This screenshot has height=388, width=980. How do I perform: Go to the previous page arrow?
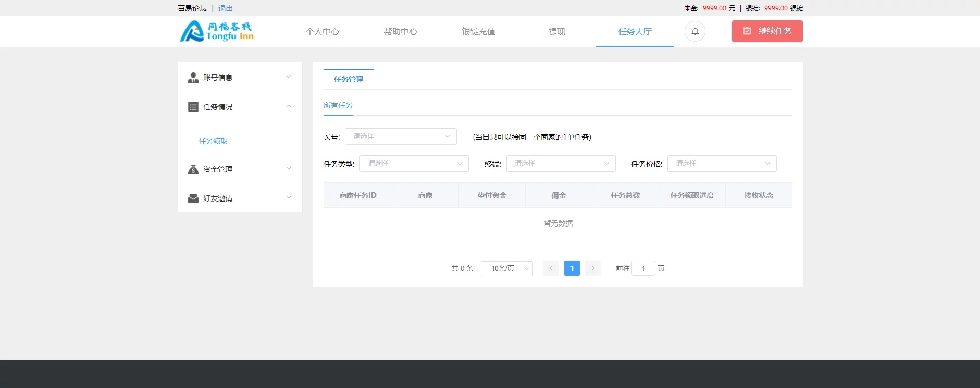pyautogui.click(x=551, y=268)
